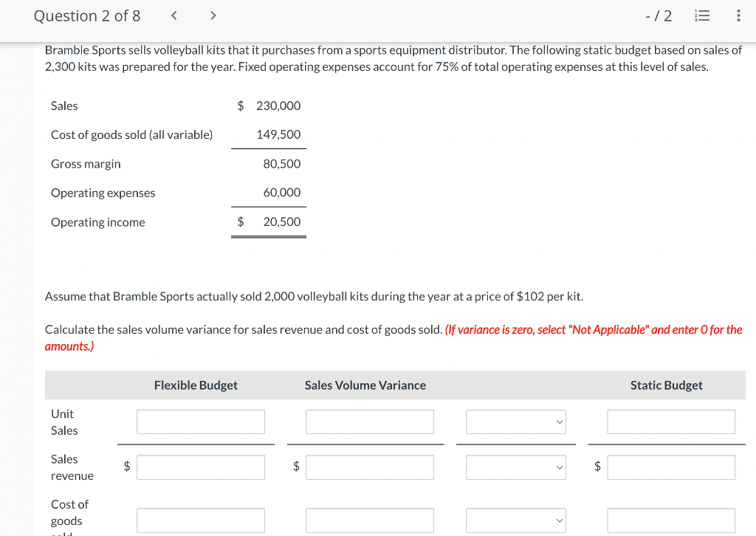Open Cost of goods variance type dropdown
756x536 pixels.
coord(516,520)
